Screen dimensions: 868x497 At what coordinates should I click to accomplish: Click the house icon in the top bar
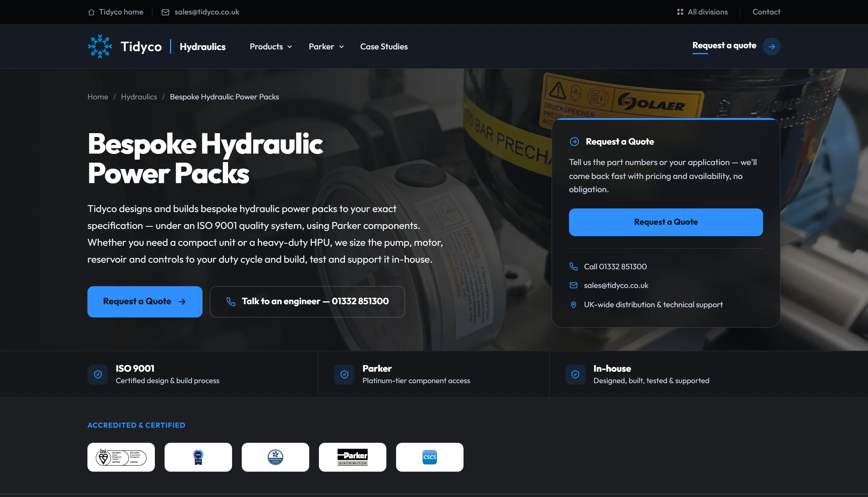pyautogui.click(x=91, y=12)
